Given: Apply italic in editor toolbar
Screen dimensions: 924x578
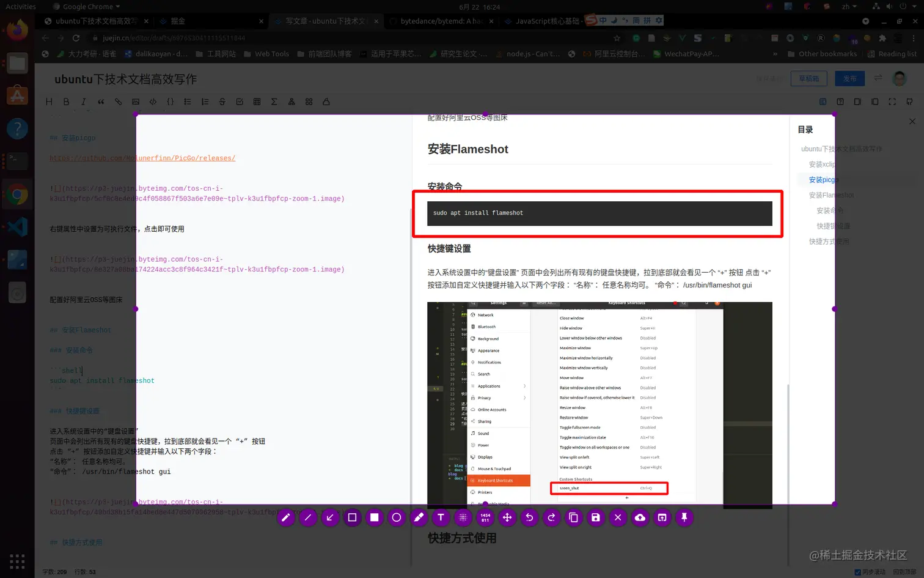Looking at the screenshot, I should 84,102.
